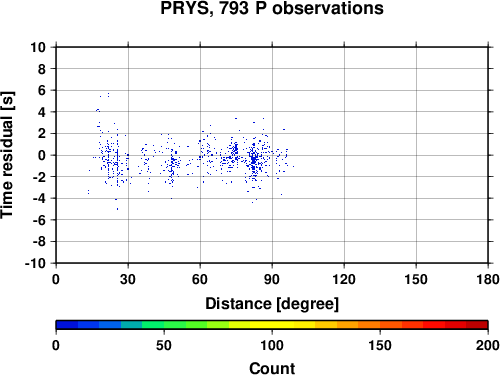Screen dimensions: 500x375
Task: Click the x-axis tick label 90
Action: click(272, 279)
